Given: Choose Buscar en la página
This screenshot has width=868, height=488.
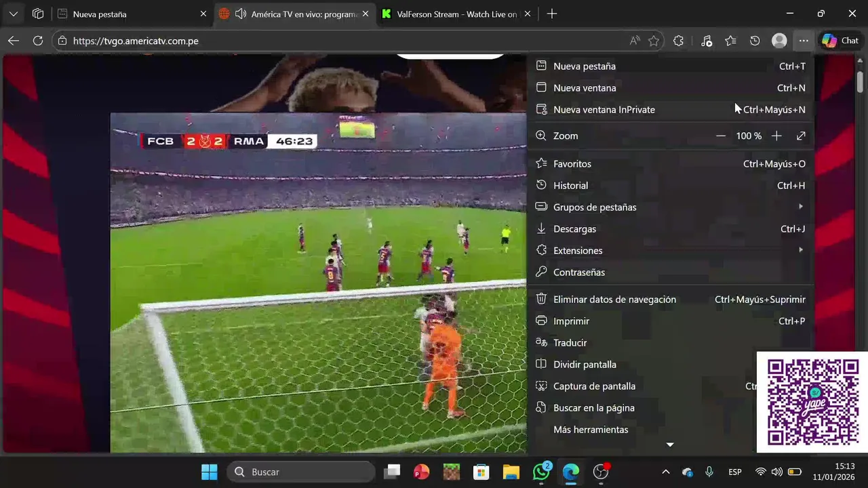Looking at the screenshot, I should [644, 407].
